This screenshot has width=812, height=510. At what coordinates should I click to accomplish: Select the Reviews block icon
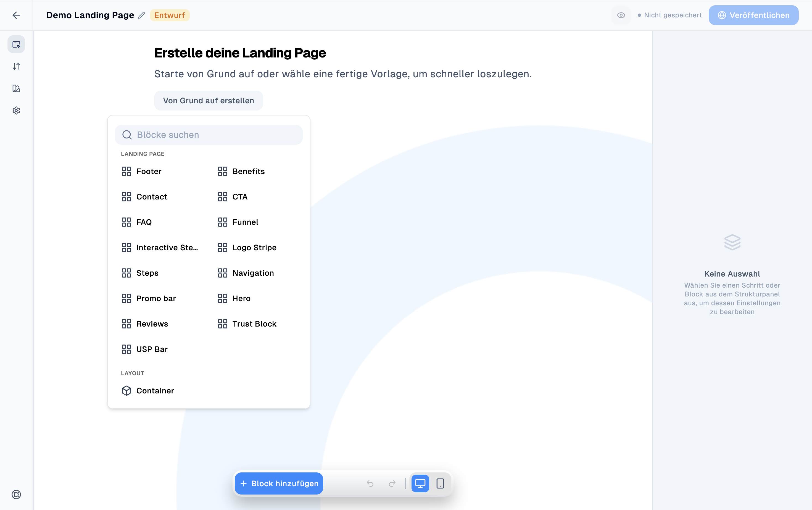(126, 324)
